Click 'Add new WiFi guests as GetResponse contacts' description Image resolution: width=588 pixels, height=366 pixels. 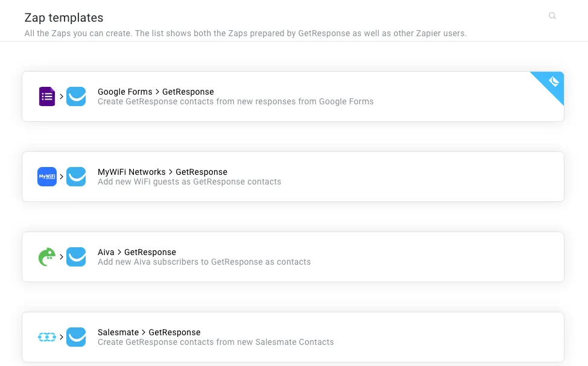coord(189,182)
